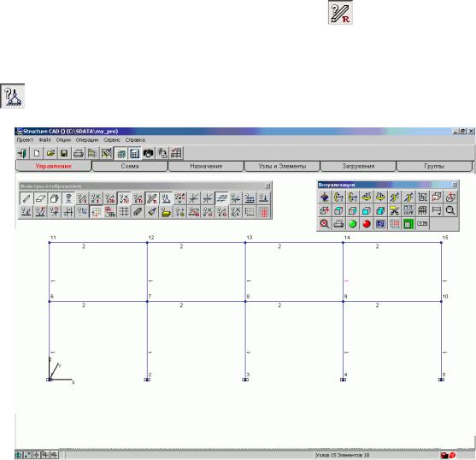Screen dimensions: 476x460
Task: Click node 13 in the frame model
Action: 245,242
